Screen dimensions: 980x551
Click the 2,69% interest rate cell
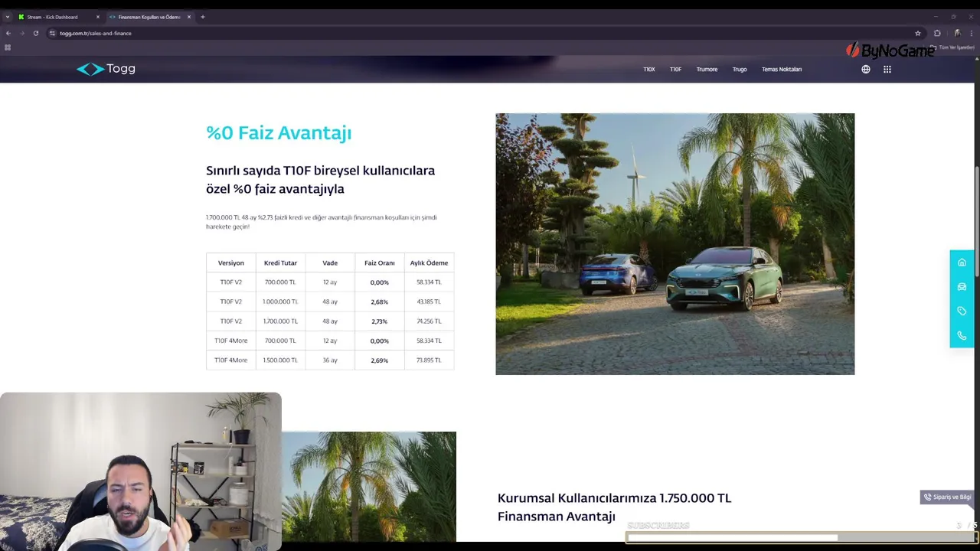(x=380, y=360)
